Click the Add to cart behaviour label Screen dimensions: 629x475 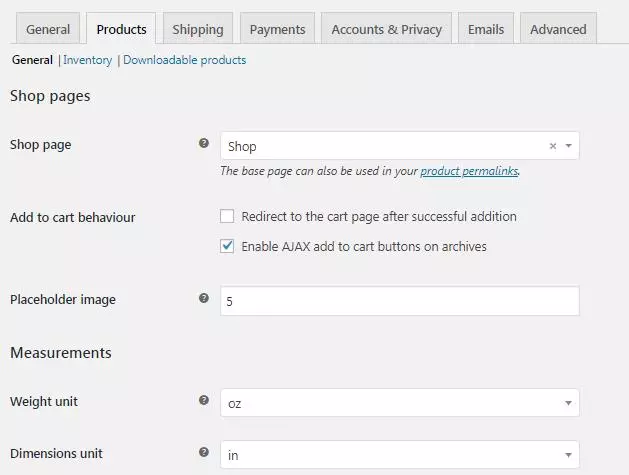[73, 217]
